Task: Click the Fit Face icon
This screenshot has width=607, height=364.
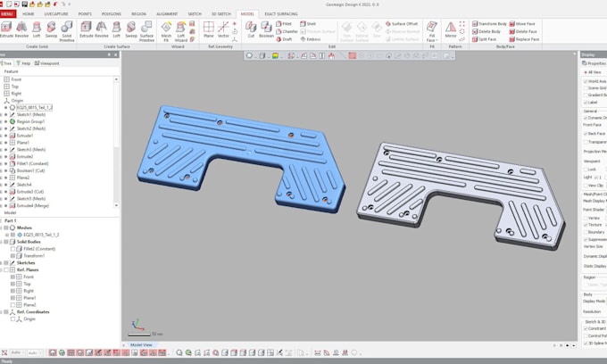Action: pos(432,27)
